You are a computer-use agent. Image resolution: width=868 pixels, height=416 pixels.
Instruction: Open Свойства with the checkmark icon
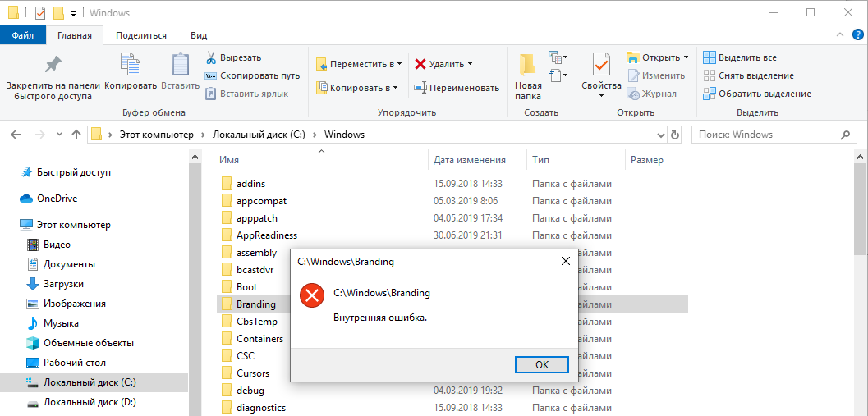[x=601, y=66]
